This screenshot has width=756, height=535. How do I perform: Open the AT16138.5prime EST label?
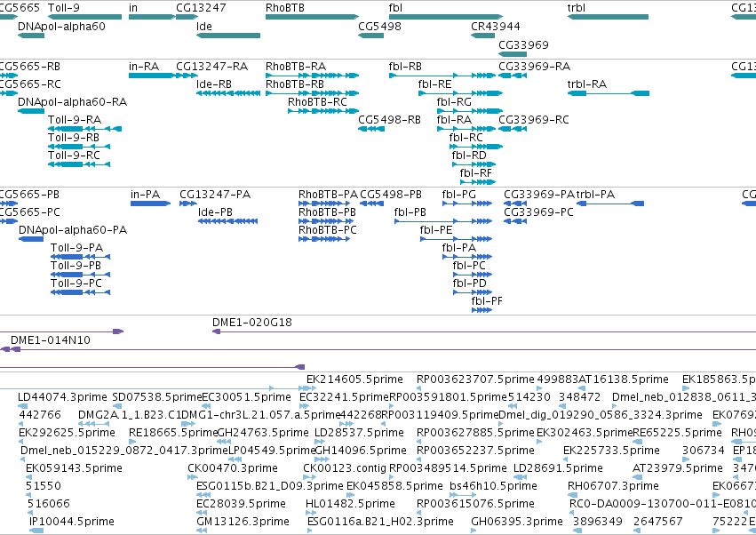[x=623, y=379]
